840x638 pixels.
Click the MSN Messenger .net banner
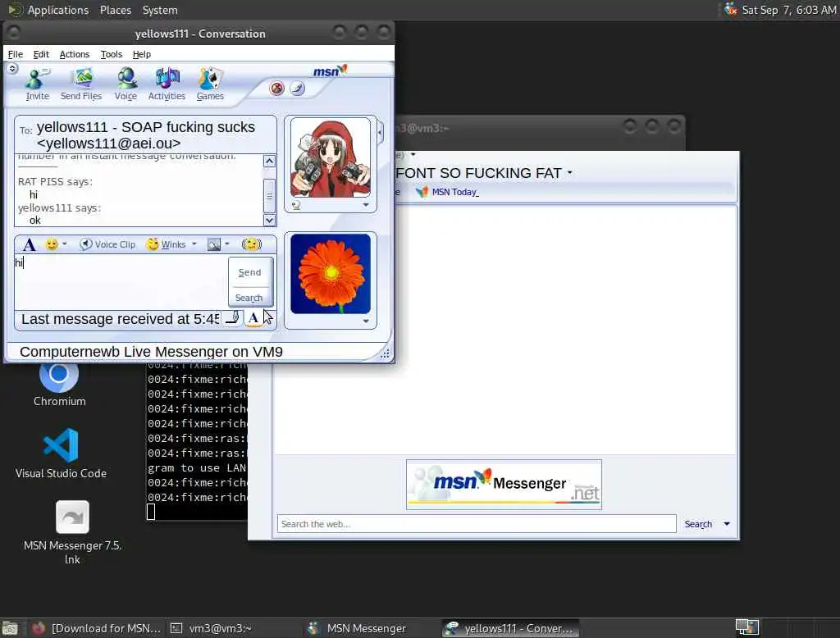[x=504, y=485]
